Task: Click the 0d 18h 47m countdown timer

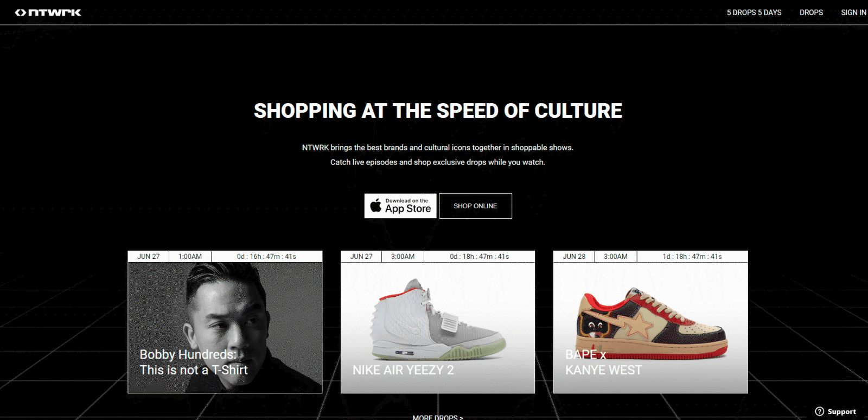Action: pos(480,257)
